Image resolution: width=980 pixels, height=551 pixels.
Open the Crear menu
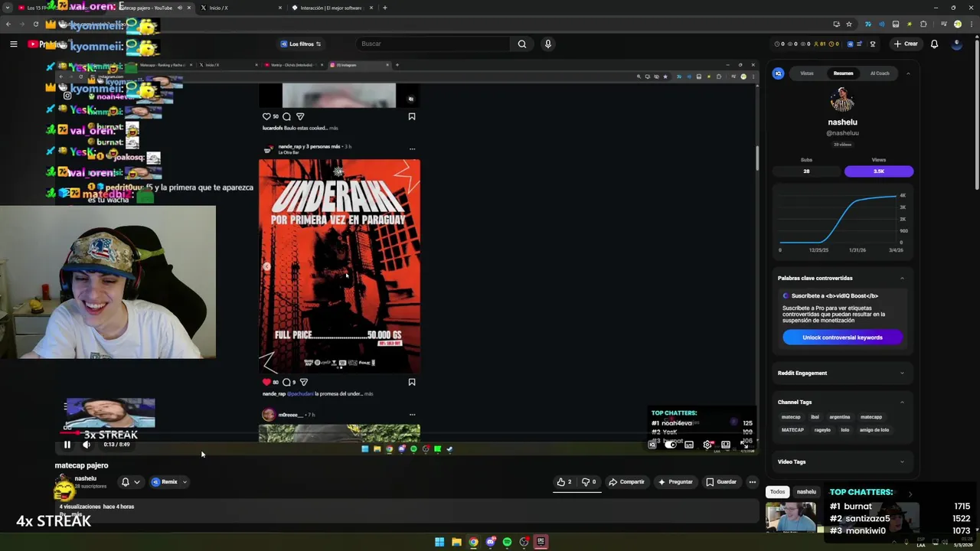905,44
